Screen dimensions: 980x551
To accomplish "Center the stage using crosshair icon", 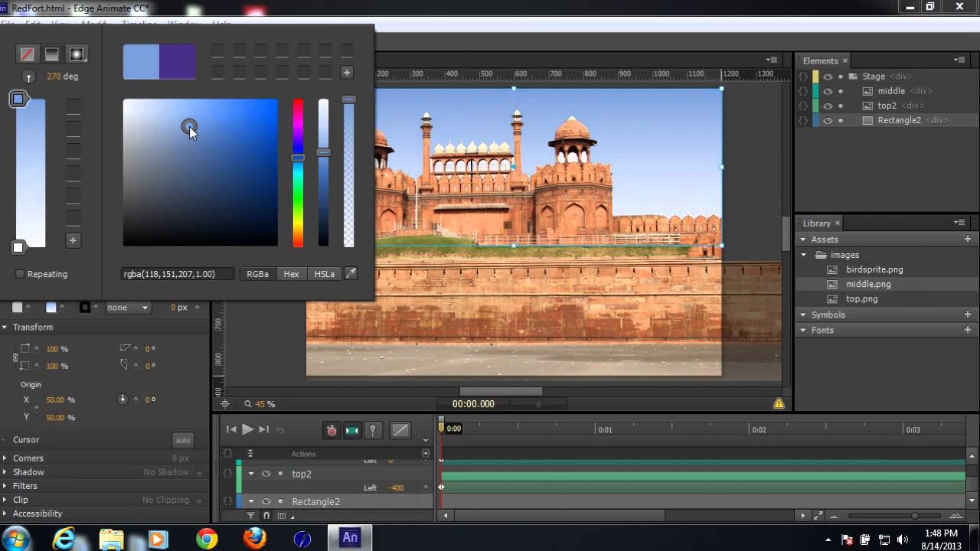I will coord(225,404).
